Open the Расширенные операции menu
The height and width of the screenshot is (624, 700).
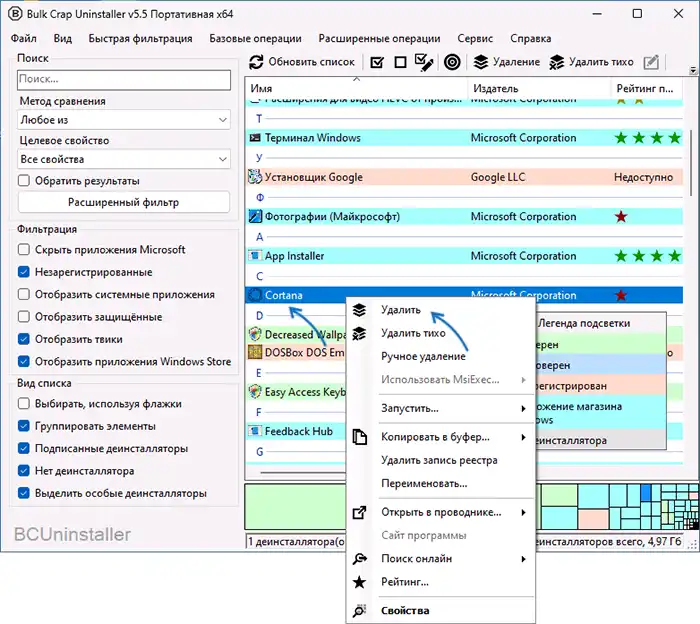coord(379,38)
